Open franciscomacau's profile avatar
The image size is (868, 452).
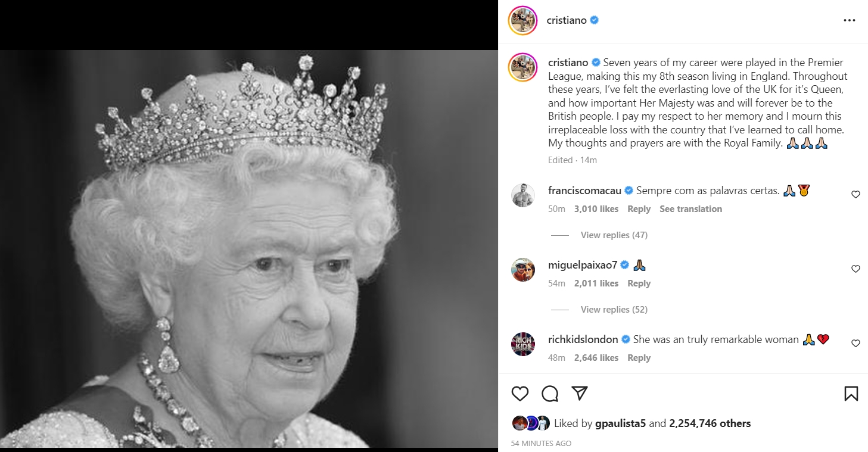pyautogui.click(x=523, y=195)
